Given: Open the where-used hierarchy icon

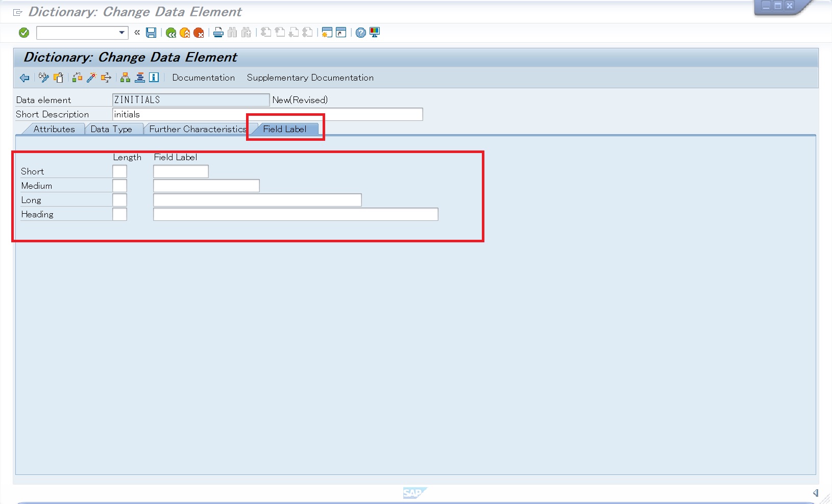Looking at the screenshot, I should click(125, 78).
